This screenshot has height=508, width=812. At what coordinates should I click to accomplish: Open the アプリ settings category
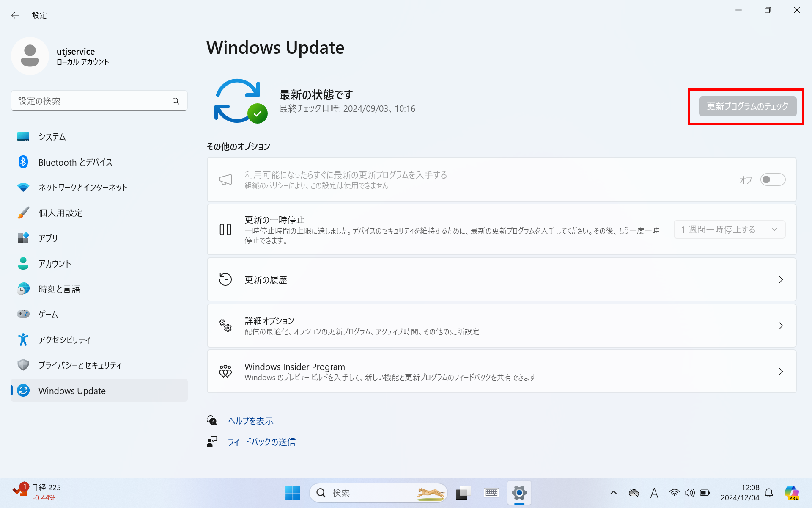point(99,238)
